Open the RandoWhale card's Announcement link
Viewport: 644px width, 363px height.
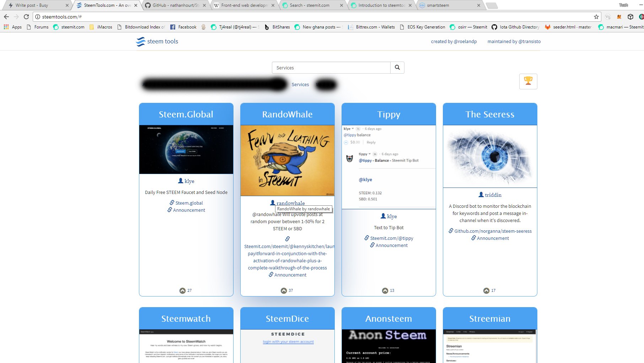click(x=288, y=275)
